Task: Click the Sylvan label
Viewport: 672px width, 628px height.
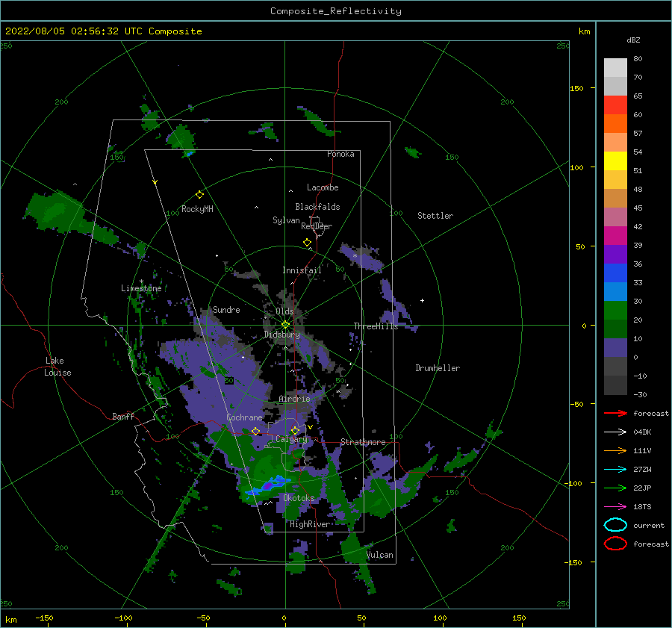Action: point(286,220)
